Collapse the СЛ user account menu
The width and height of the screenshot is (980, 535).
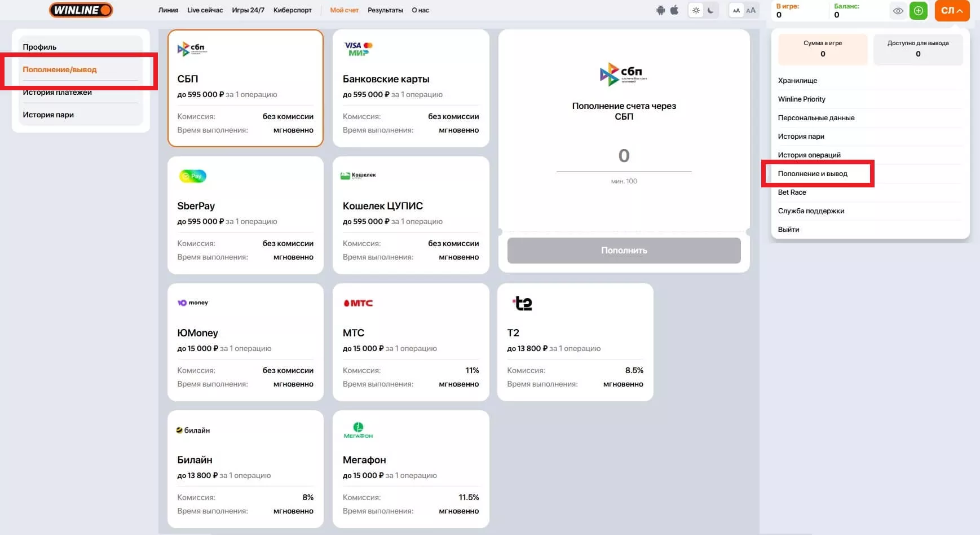pos(952,11)
